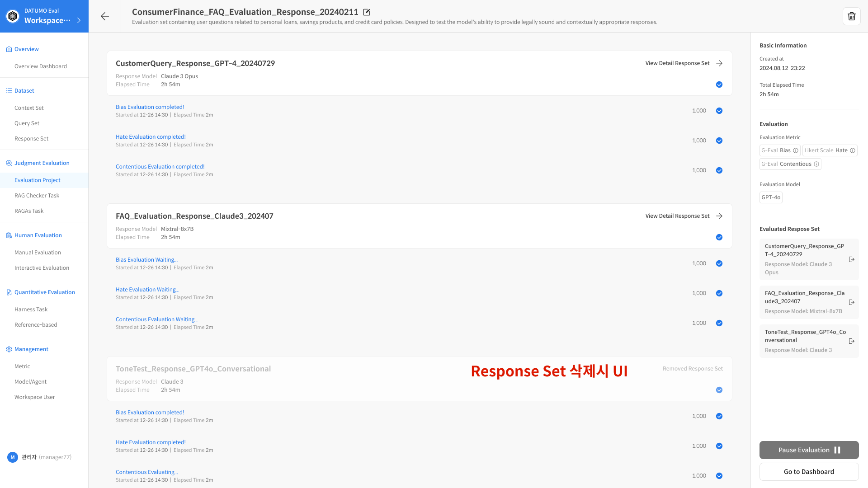Click the DATUMO Eval logo icon

point(13,16)
